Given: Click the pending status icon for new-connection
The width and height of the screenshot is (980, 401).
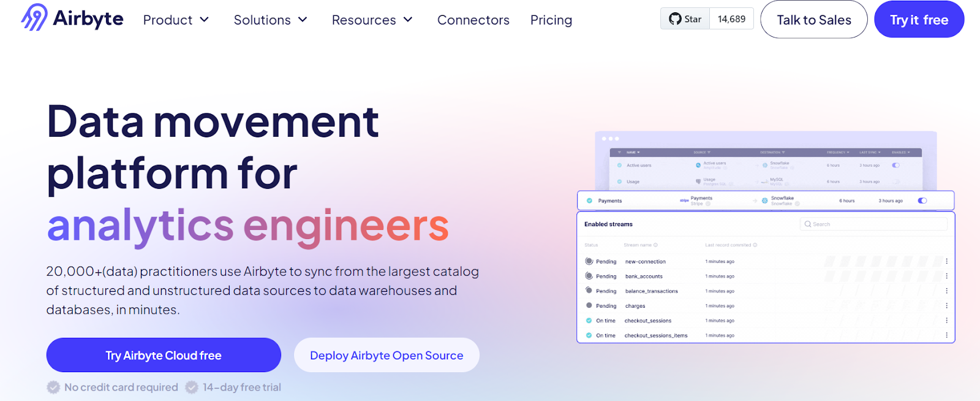Looking at the screenshot, I should pyautogui.click(x=589, y=261).
